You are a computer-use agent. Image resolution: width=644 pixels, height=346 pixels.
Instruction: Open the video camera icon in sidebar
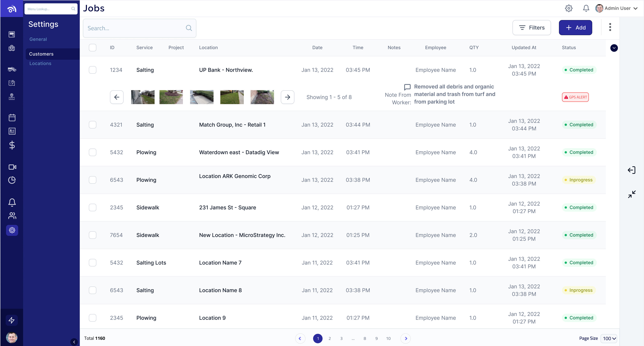pos(12,167)
